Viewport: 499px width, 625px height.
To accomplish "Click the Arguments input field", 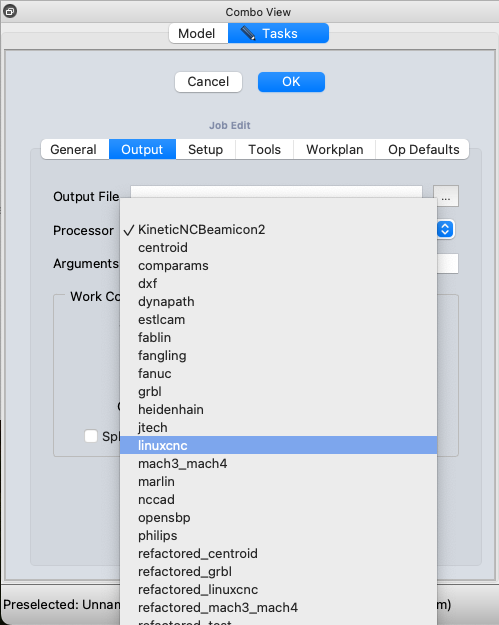I will 447,263.
